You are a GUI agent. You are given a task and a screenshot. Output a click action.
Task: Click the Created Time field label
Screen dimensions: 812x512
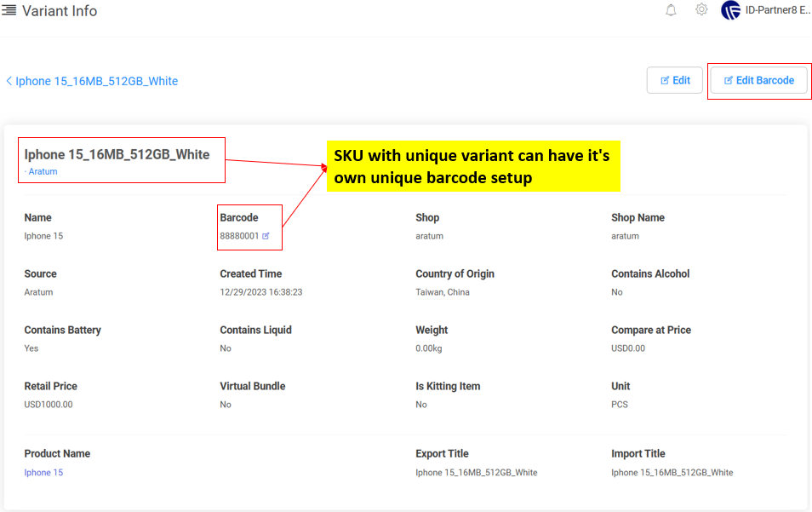250,273
